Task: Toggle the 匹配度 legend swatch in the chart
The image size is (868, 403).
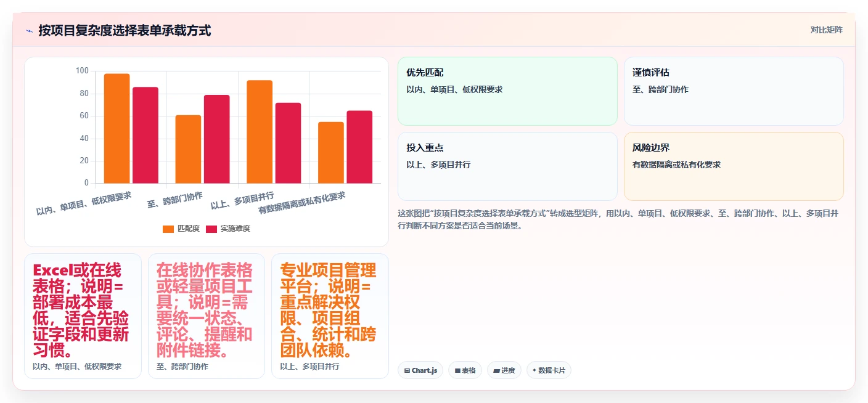Action: tap(168, 229)
